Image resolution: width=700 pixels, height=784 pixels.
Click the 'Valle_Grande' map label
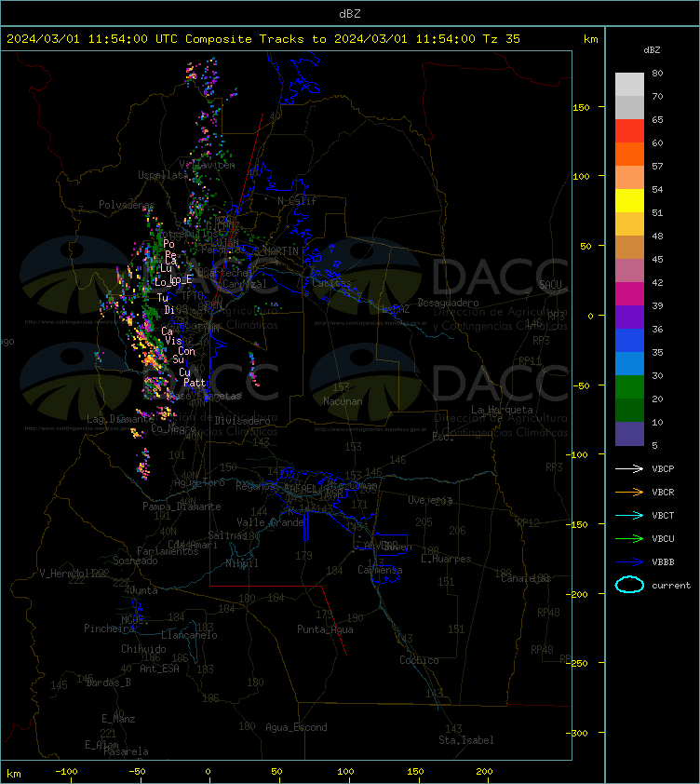[271, 522]
